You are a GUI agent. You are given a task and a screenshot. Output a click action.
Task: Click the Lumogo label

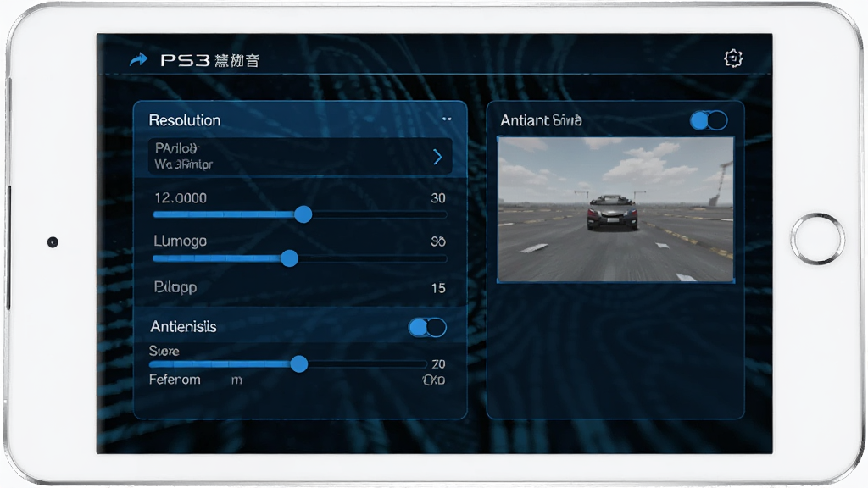pos(181,241)
